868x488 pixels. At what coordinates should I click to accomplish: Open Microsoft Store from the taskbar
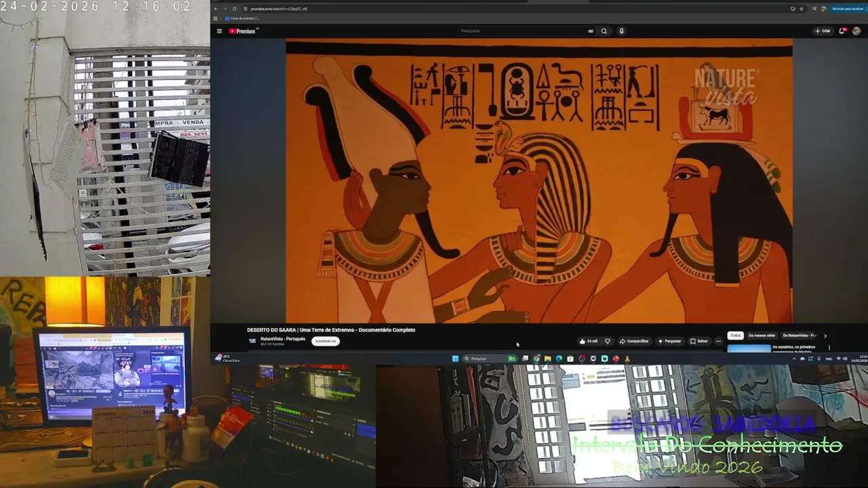click(x=570, y=359)
